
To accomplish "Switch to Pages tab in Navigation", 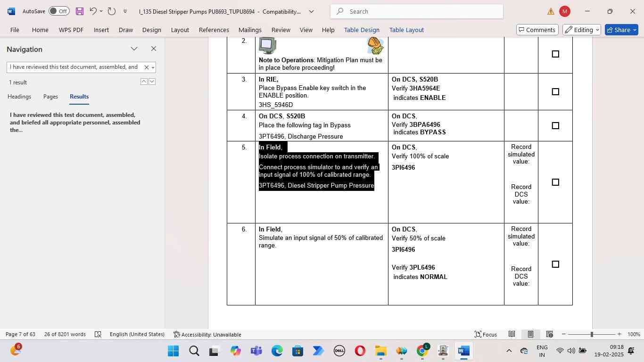I will [50, 97].
